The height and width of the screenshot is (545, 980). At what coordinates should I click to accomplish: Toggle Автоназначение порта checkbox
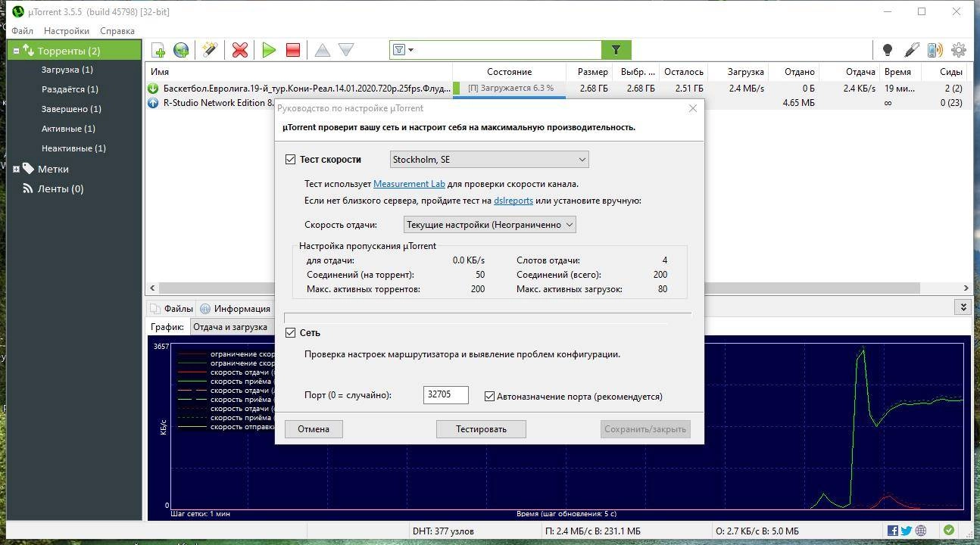pos(489,397)
